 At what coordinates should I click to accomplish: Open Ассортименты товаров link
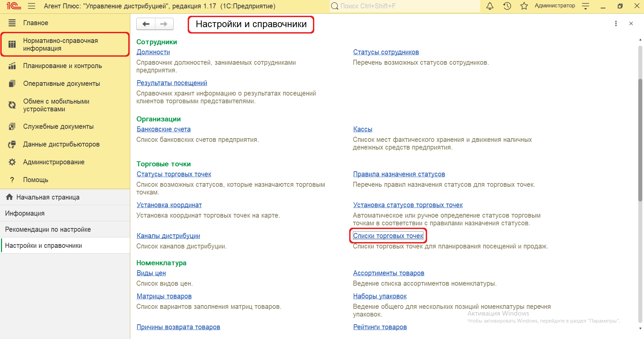click(x=388, y=273)
